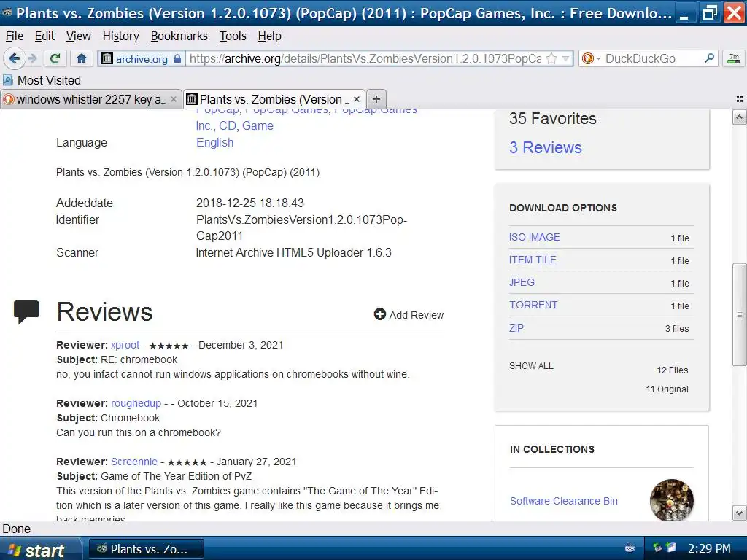The height and width of the screenshot is (560, 747).
Task: Click the Reviews speech bubble icon
Action: coord(26,312)
